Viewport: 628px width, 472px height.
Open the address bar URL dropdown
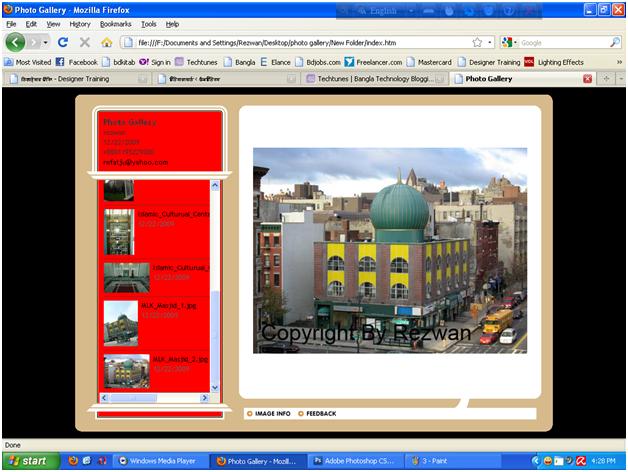tap(489, 42)
